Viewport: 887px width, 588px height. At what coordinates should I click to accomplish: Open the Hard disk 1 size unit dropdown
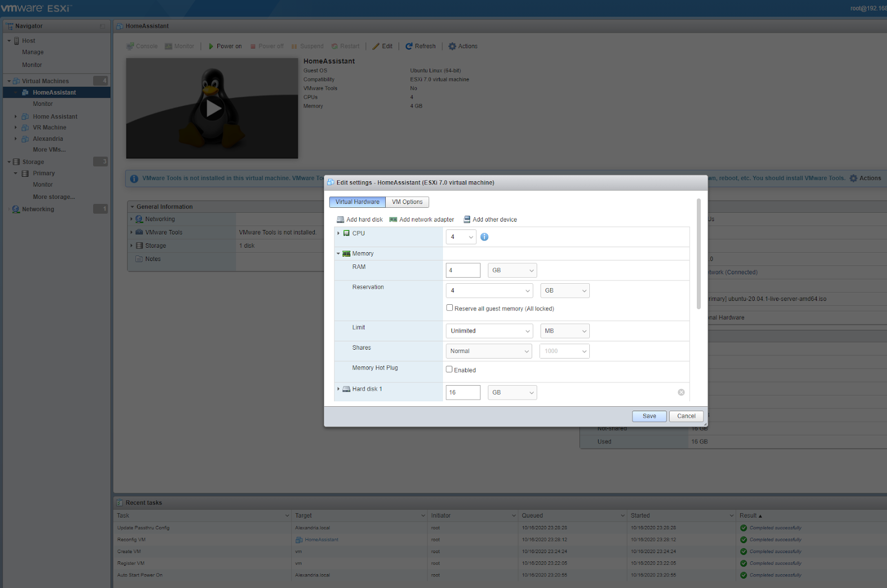(x=512, y=392)
